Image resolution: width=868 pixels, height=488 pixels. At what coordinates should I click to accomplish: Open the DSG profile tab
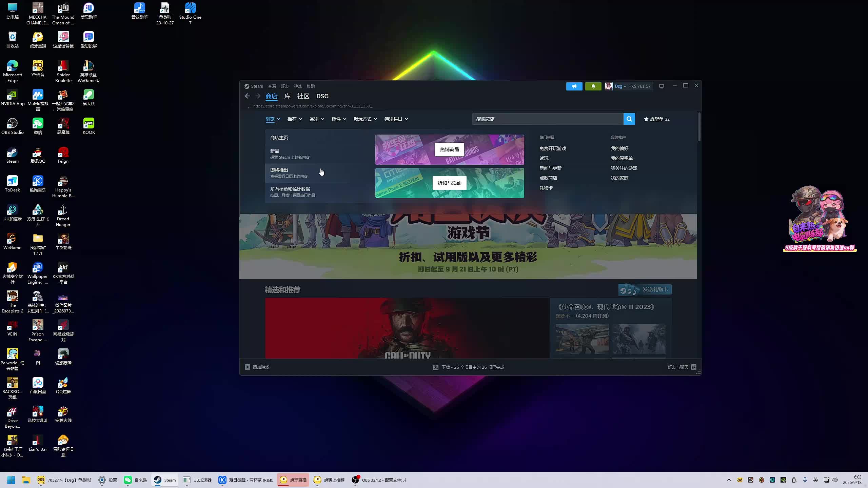click(x=322, y=96)
